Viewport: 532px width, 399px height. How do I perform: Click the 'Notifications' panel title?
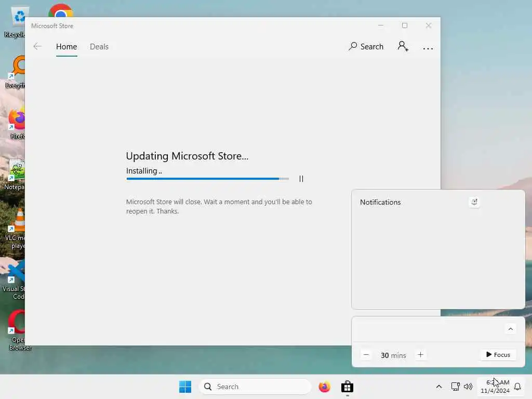380,202
